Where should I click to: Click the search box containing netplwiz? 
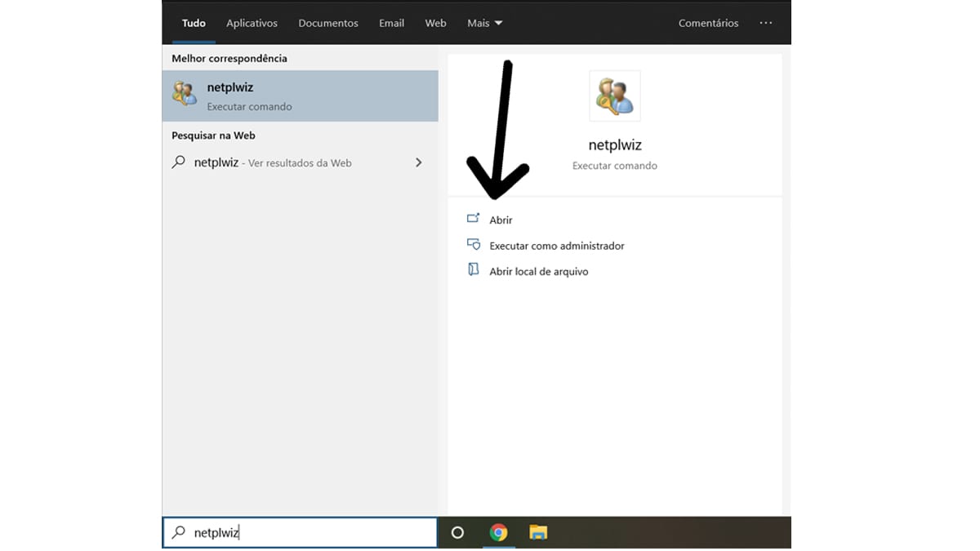(x=300, y=532)
